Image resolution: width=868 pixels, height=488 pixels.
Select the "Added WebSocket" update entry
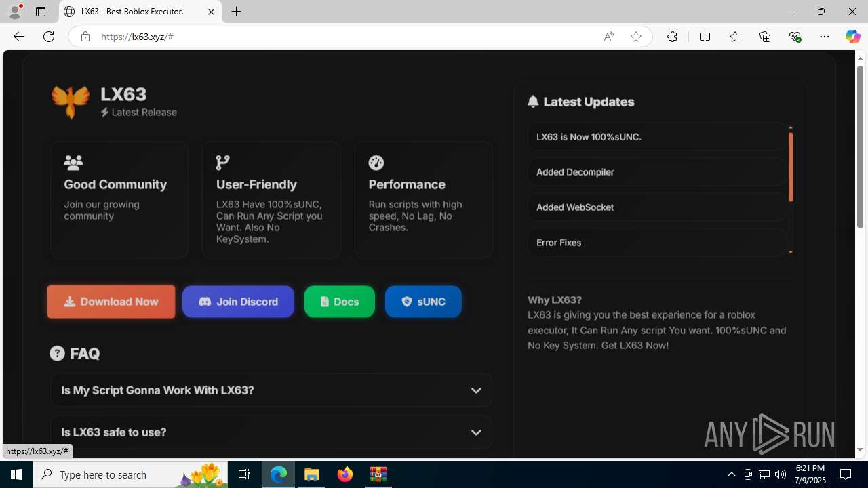[x=656, y=207]
